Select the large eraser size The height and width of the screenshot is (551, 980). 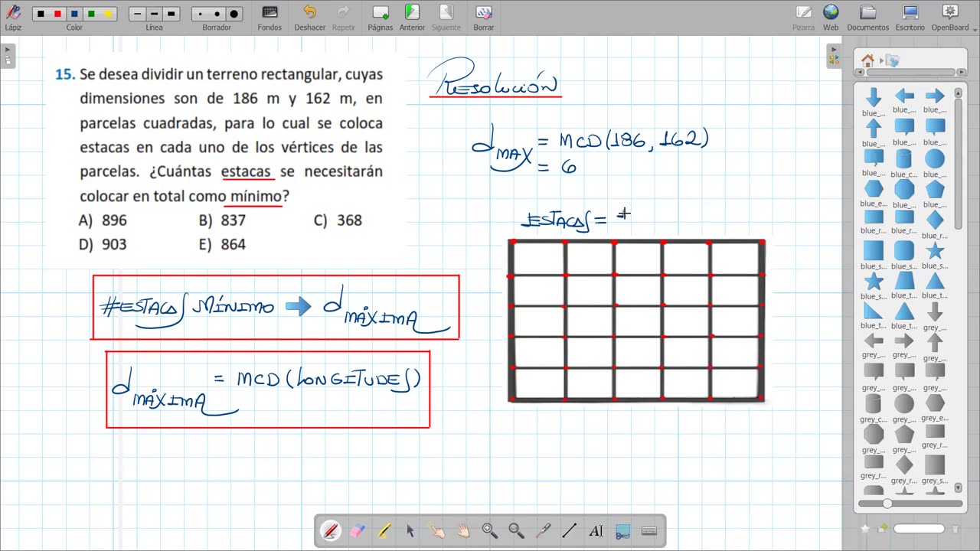pos(234,14)
